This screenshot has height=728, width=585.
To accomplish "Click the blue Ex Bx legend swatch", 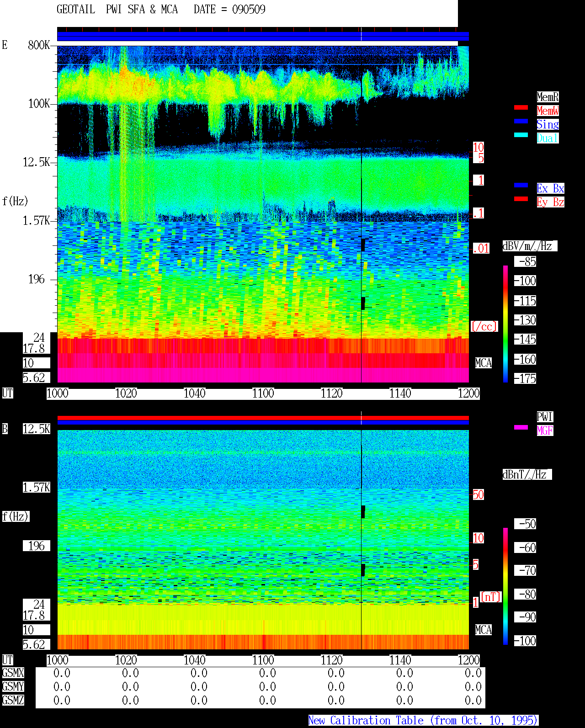I will 521,185.
